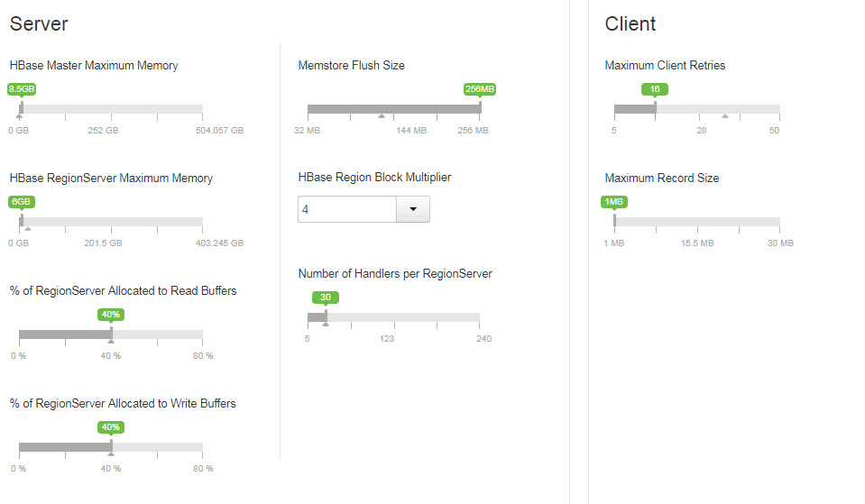Image resolution: width=865 pixels, height=504 pixels.
Task: Click recommended-value triangle under Write Buffers slider
Action: pos(111,454)
